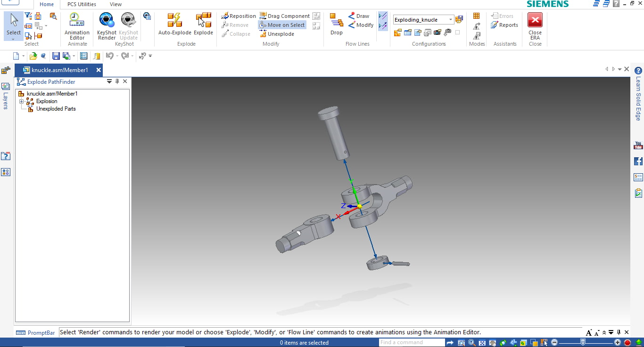Save the document from quick access toolbar
Screen dimensions: 644x347
point(56,56)
